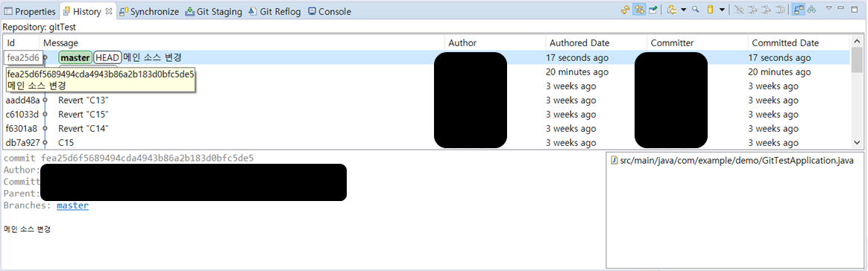Screen dimensions: 868x271
Task: Click the "17 seconds ago" committed date cell
Action: tap(779, 57)
